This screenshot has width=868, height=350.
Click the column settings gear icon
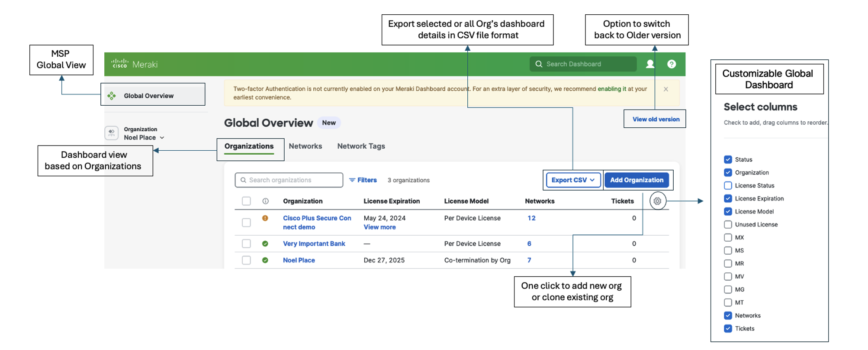[657, 201]
